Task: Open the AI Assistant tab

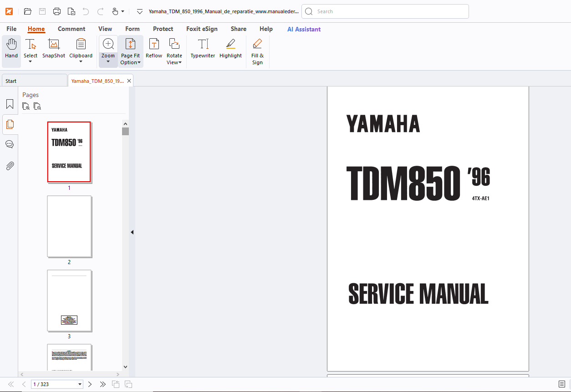Action: click(304, 29)
